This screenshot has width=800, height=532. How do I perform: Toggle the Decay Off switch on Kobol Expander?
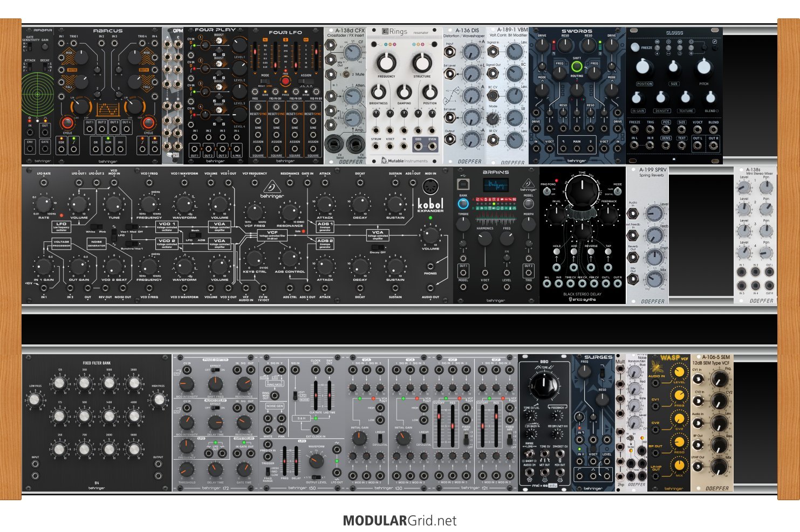coord(378,247)
